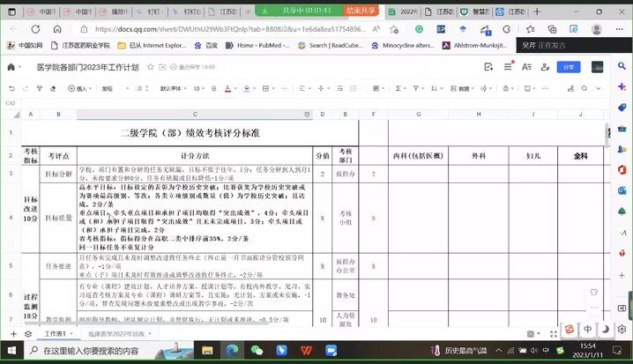
Task: Click the undo arrow in toolbar
Action: coord(11,88)
